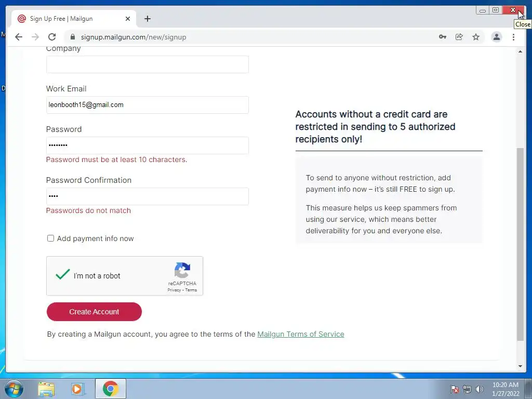532x399 pixels.
Task: Click the Passwords do not match error
Action: [x=88, y=210]
